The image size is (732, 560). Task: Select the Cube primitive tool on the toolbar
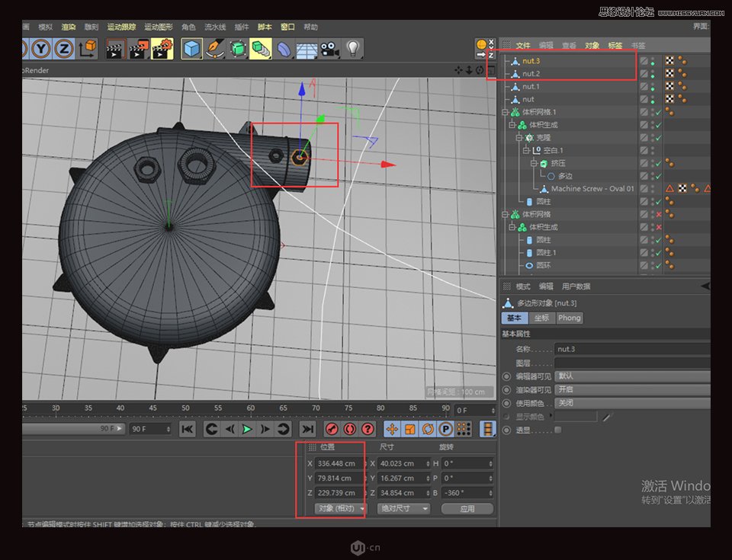tap(191, 48)
